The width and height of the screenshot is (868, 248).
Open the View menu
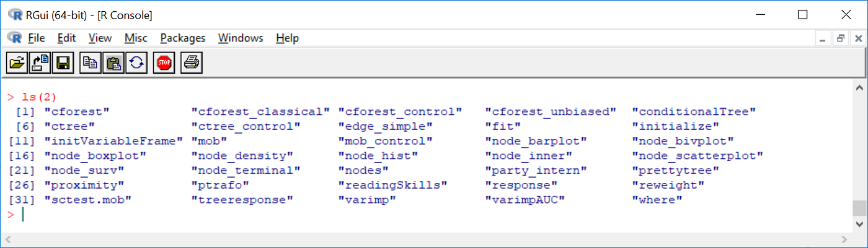click(100, 38)
